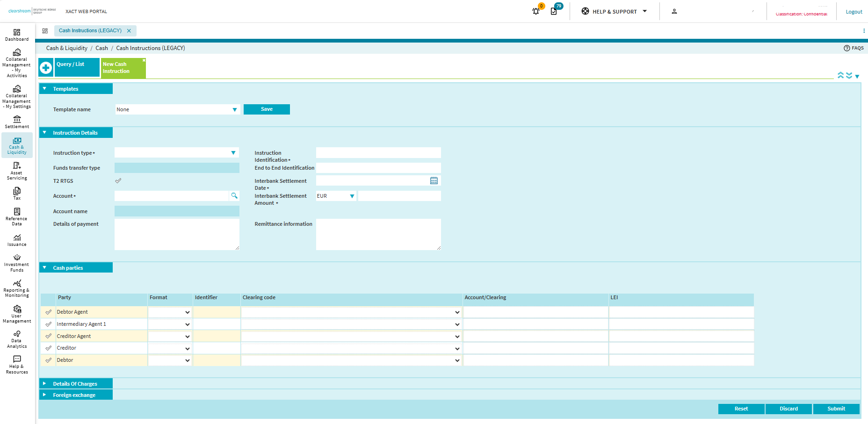Screen dimensions: 868x424
Task: Open the Settlement section in sidebar
Action: (x=16, y=122)
